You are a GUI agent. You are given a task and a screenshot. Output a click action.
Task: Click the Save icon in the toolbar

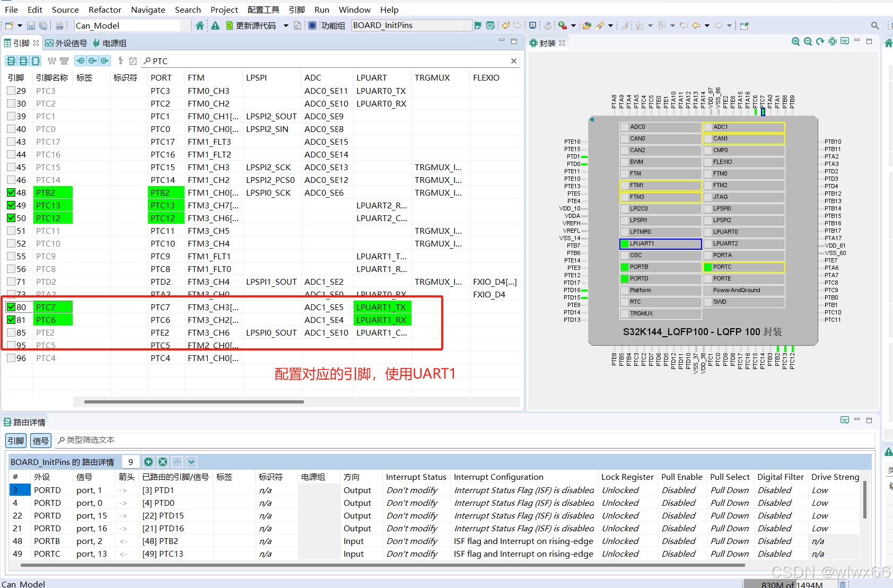[x=31, y=25]
